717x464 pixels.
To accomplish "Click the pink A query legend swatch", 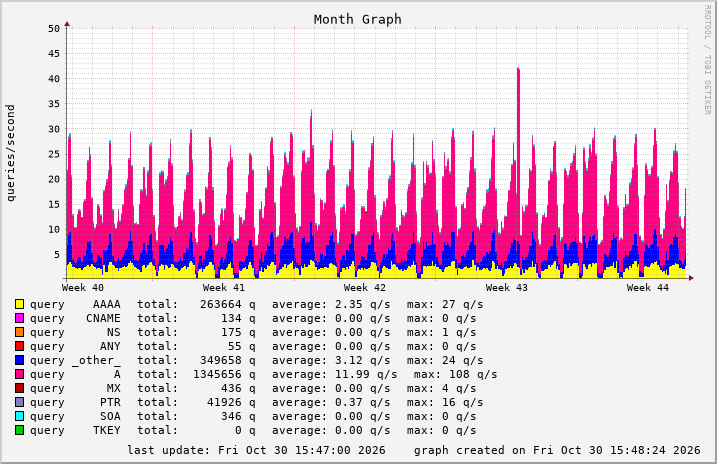I will (x=19, y=374).
